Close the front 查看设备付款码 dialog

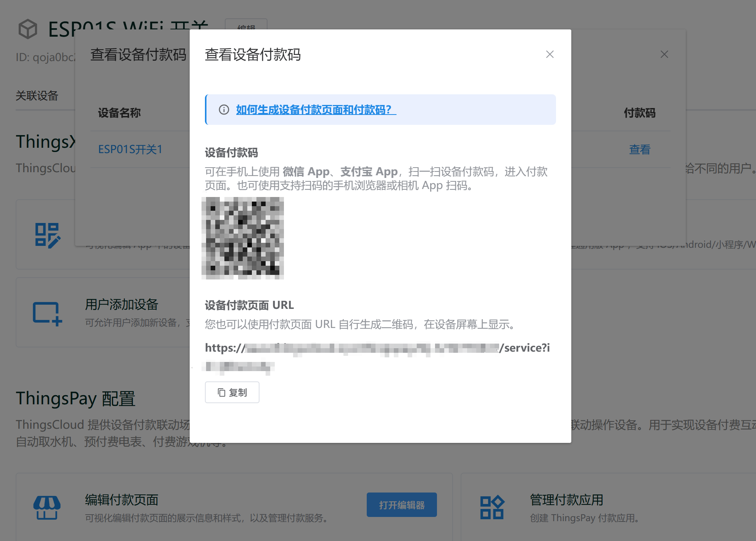point(550,54)
